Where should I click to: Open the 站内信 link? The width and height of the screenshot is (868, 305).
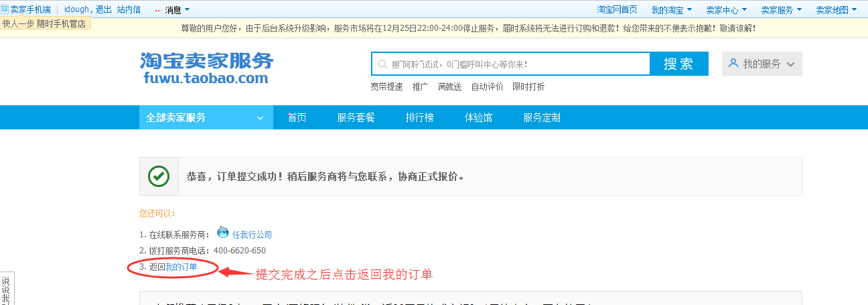tap(129, 9)
